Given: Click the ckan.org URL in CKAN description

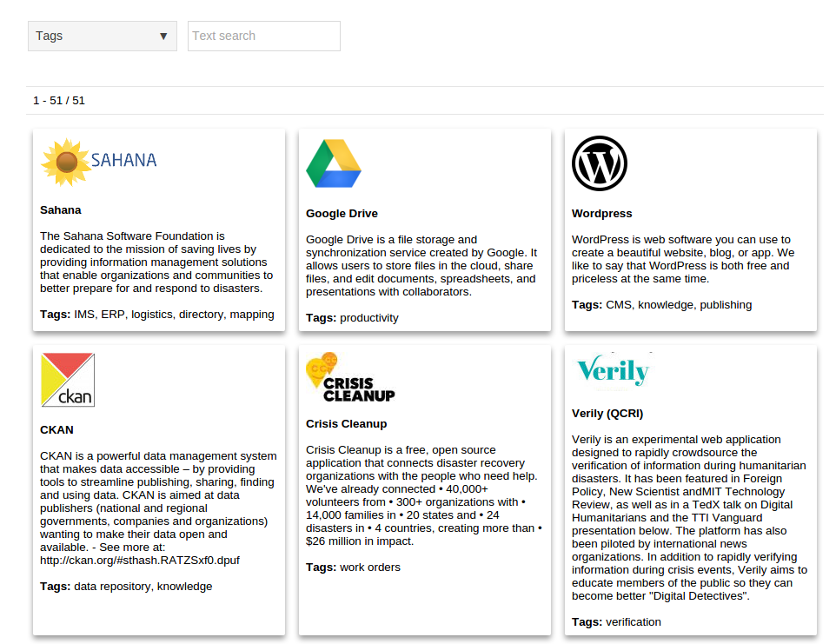Looking at the screenshot, I should (x=140, y=561).
